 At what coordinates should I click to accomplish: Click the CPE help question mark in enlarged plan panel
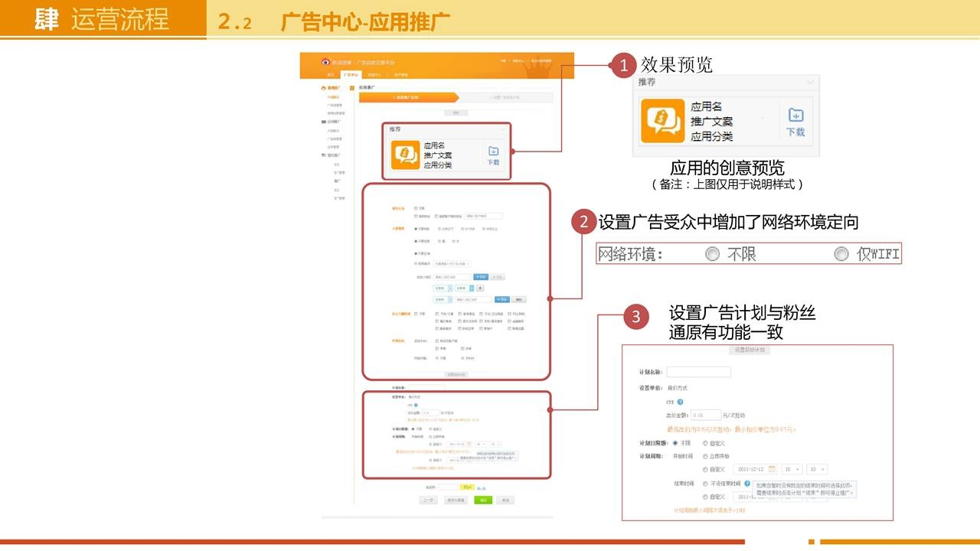point(680,402)
